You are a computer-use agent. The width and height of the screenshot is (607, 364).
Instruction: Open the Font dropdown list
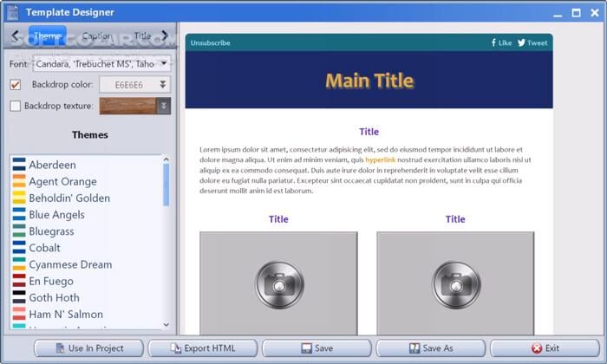coord(164,63)
